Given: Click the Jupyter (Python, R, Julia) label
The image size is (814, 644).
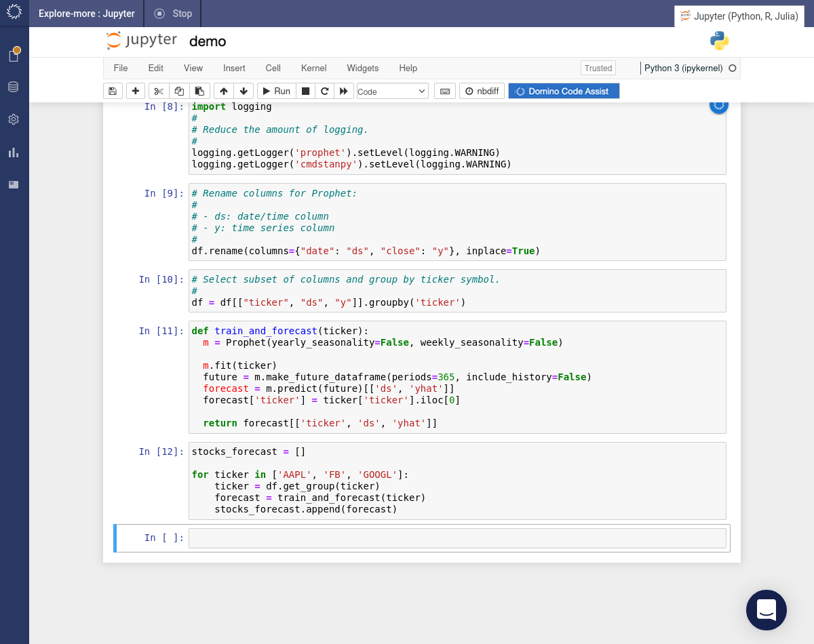Looking at the screenshot, I should click(x=741, y=16).
